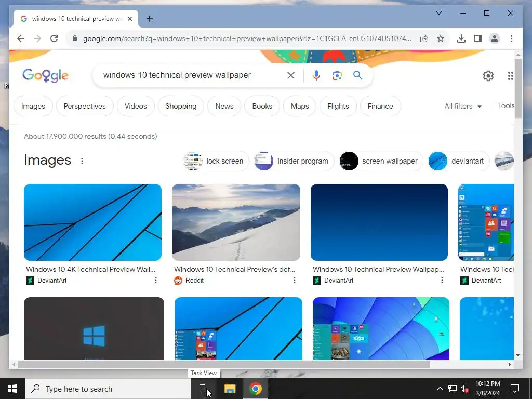Switch to Shopping results
Image resolution: width=532 pixels, height=399 pixels.
pyautogui.click(x=181, y=106)
